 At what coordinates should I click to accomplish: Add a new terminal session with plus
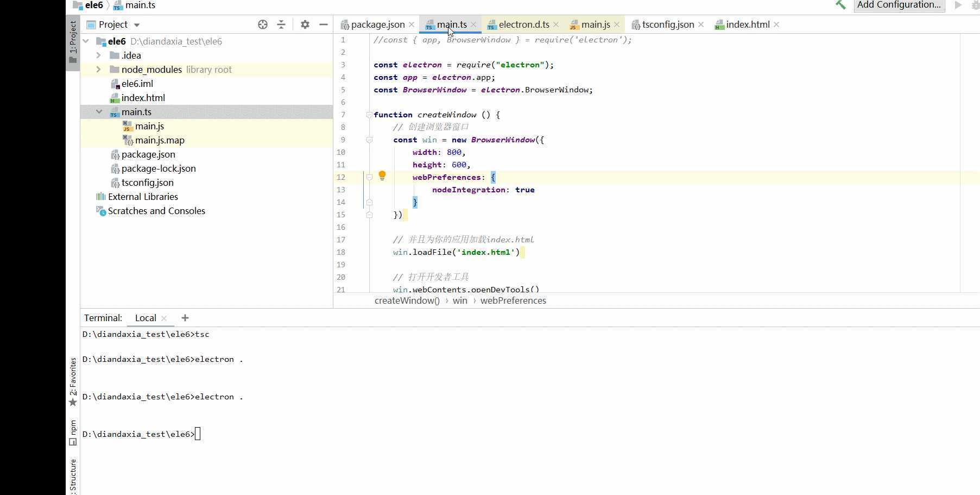click(x=185, y=318)
